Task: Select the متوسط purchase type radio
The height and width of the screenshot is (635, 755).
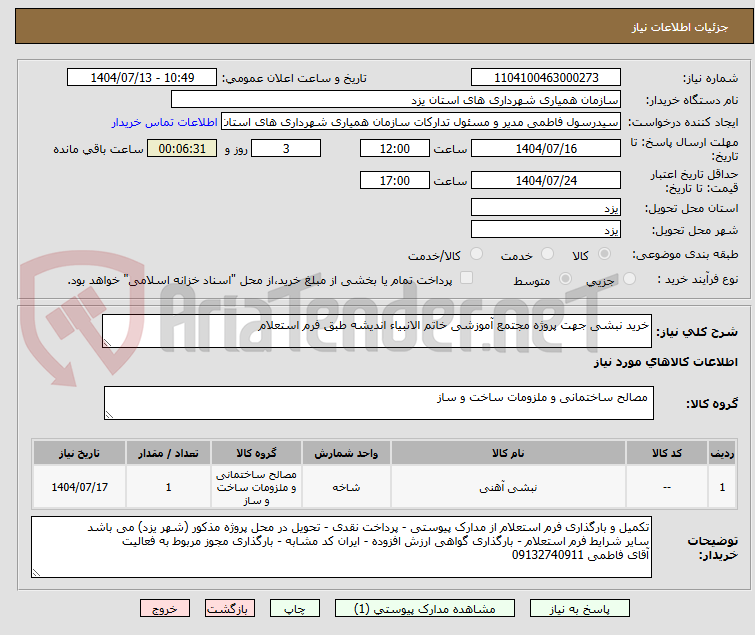Action: (565, 279)
